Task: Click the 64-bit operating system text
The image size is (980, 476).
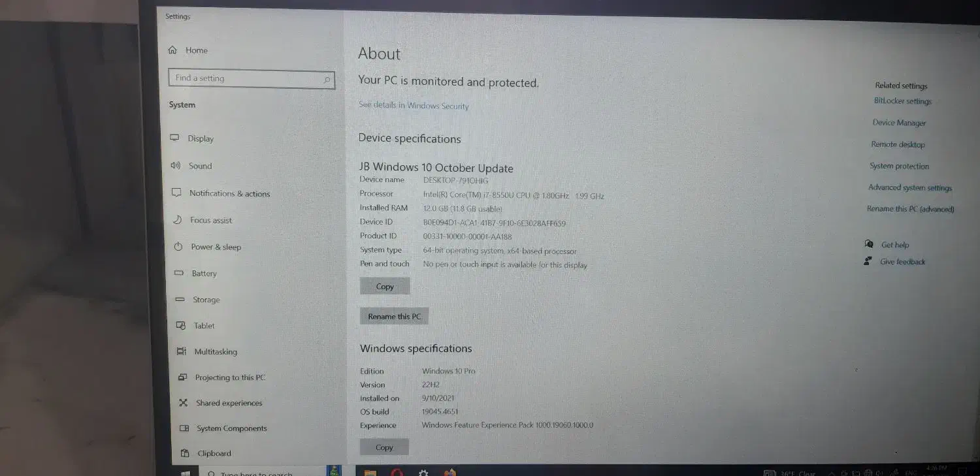Action: (x=500, y=251)
